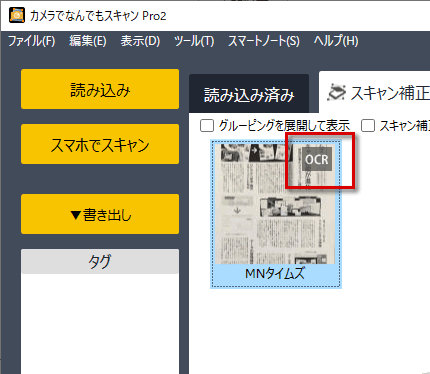Open the ファイル(F) menu
This screenshot has height=374, width=430.
(x=32, y=41)
